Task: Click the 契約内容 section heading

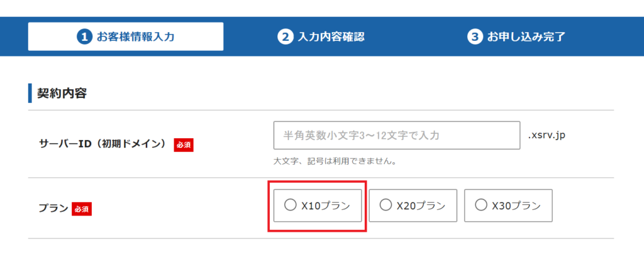Action: 62,93
